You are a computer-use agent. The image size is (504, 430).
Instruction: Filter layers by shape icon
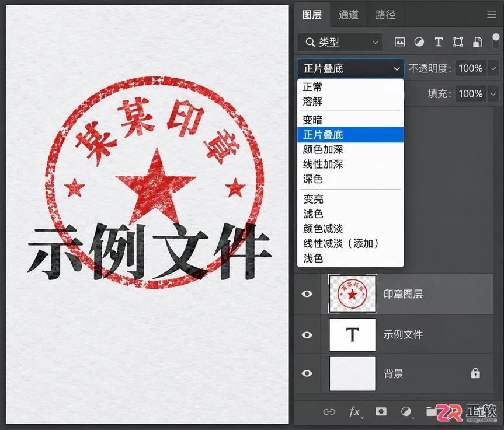tap(458, 42)
